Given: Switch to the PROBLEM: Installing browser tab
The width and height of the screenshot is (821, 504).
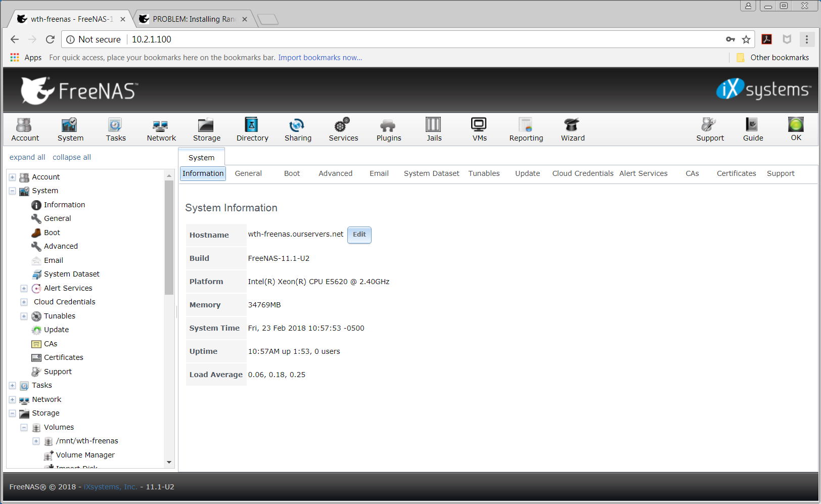Looking at the screenshot, I should [194, 19].
